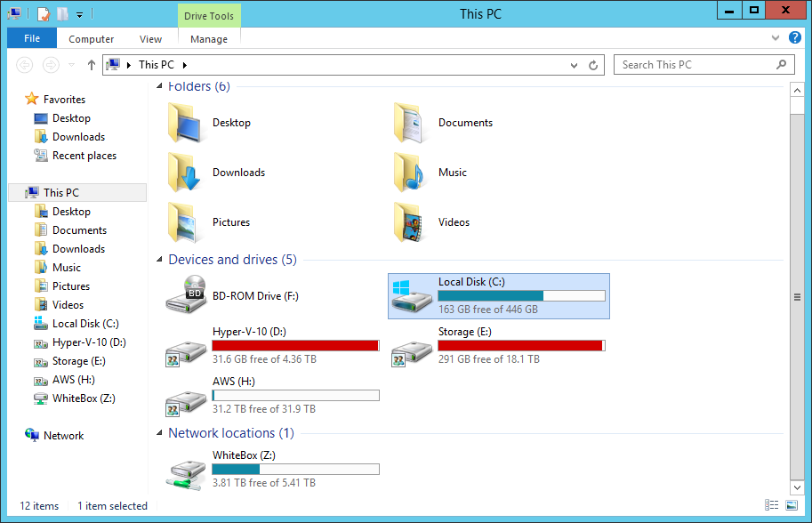Select Documents under This PC in sidebar
The image size is (812, 523).
[x=79, y=229]
